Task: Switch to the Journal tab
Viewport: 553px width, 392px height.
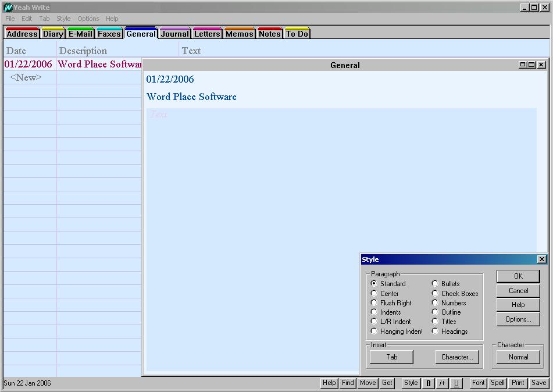Action: (x=174, y=34)
